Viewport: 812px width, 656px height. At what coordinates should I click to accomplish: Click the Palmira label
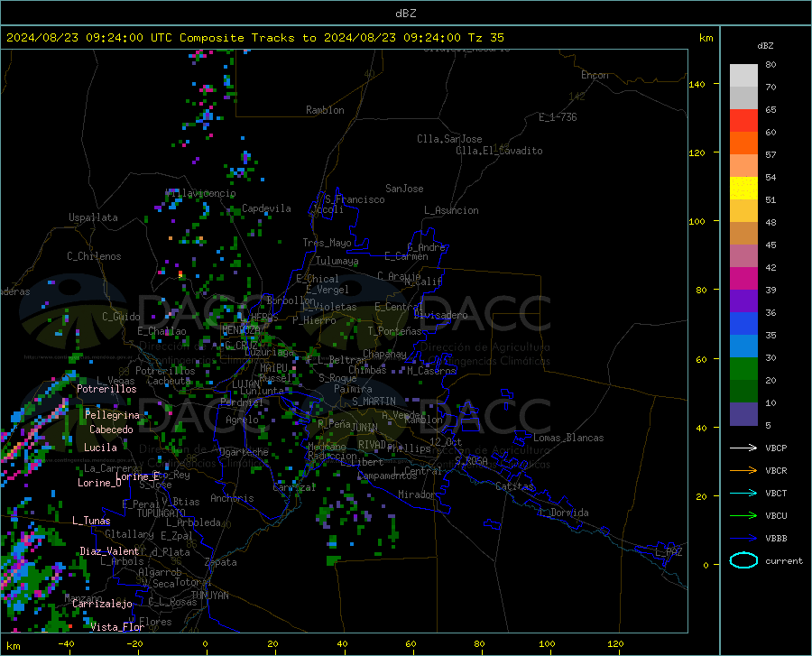click(x=353, y=389)
